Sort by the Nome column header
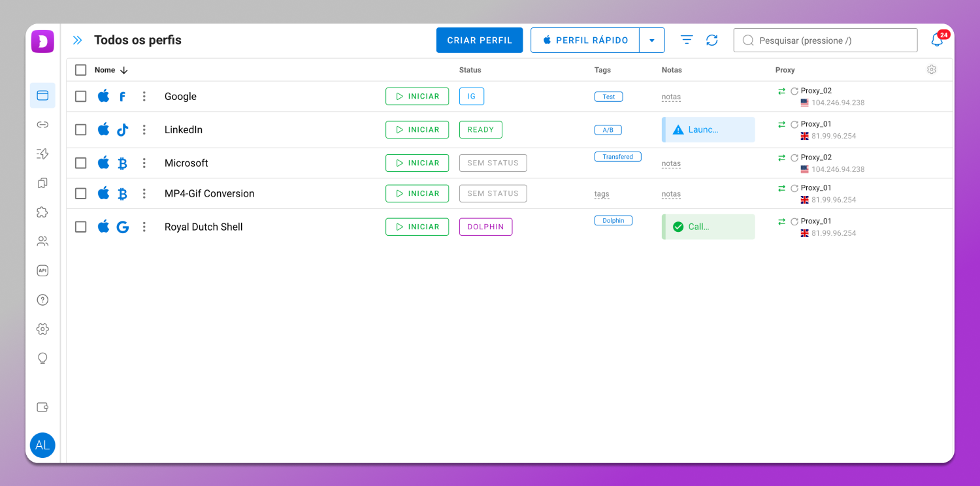The image size is (980, 486). (x=105, y=70)
